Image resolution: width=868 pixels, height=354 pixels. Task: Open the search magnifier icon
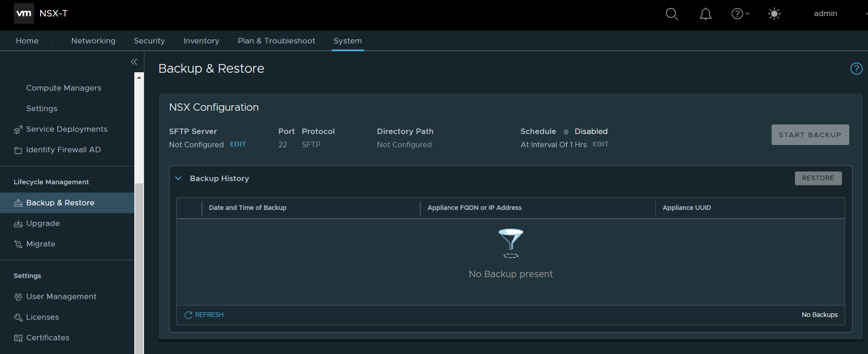672,14
